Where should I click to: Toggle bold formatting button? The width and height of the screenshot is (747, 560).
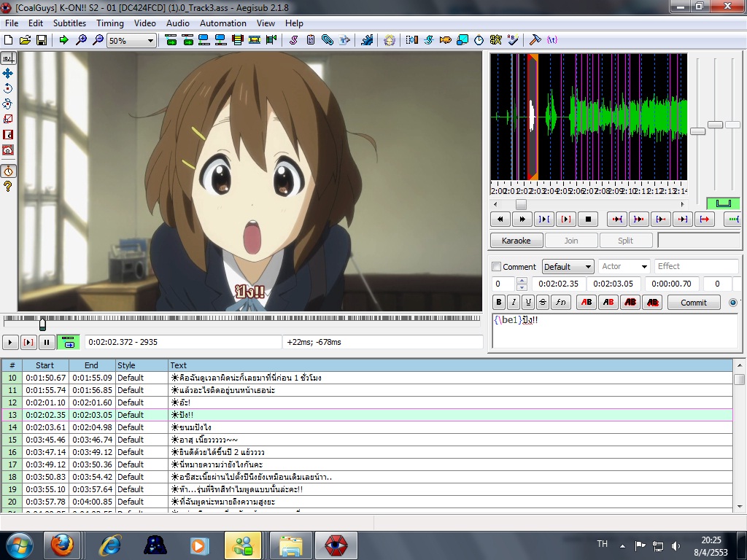[499, 302]
